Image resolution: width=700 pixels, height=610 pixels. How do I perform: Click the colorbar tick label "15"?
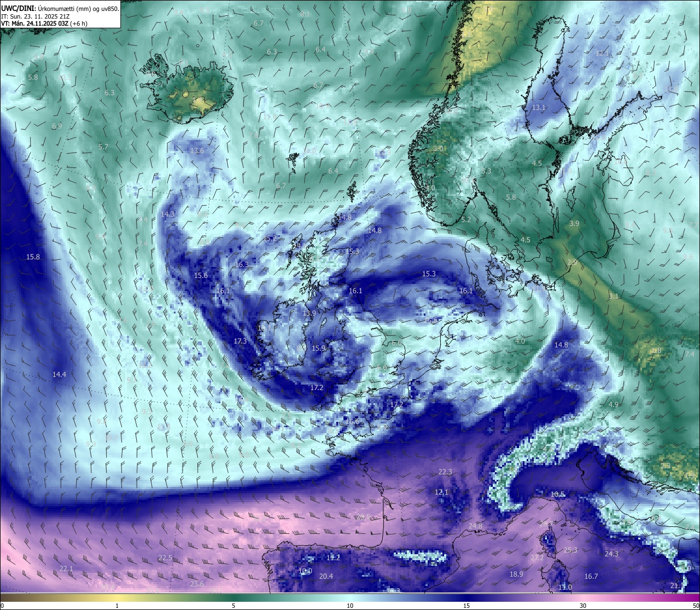pyautogui.click(x=466, y=606)
